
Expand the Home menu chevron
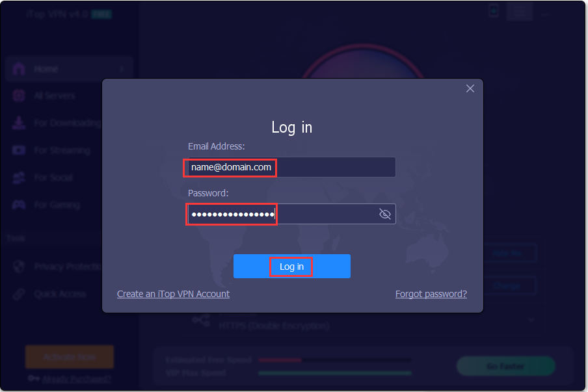[122, 69]
